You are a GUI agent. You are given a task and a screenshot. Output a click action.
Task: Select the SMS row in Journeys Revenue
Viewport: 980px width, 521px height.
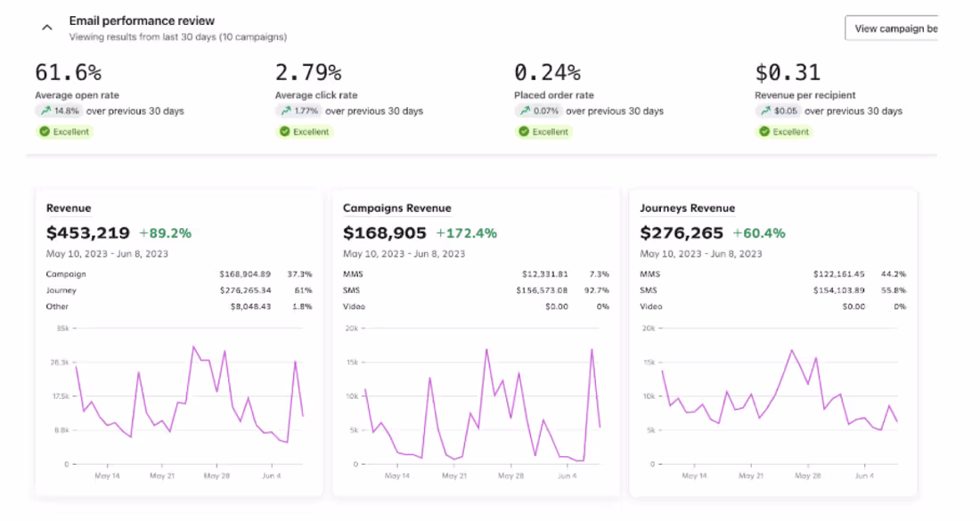click(x=773, y=290)
